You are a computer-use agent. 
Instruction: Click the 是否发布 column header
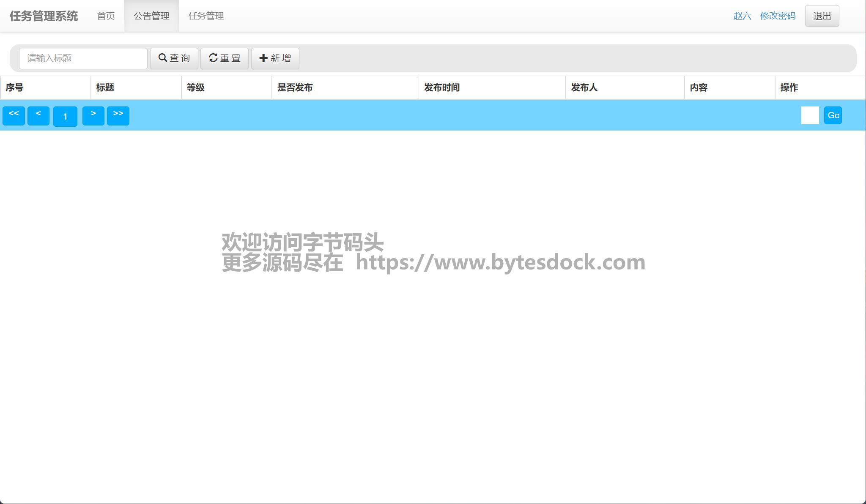click(x=295, y=87)
